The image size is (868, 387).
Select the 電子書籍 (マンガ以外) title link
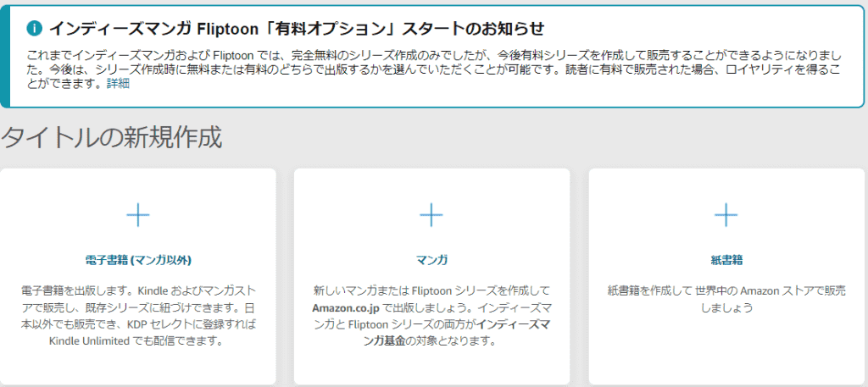point(138,260)
